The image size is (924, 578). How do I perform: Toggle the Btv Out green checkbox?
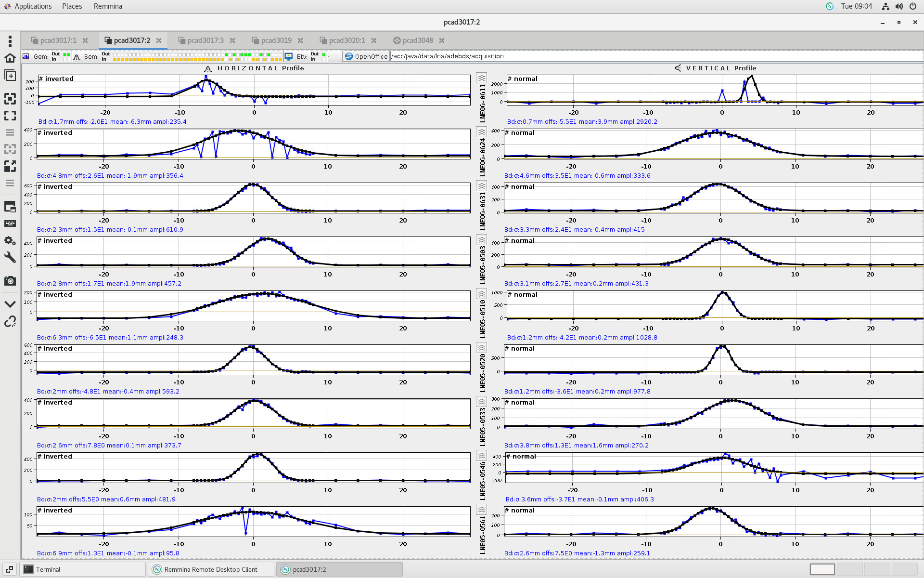(x=323, y=54)
